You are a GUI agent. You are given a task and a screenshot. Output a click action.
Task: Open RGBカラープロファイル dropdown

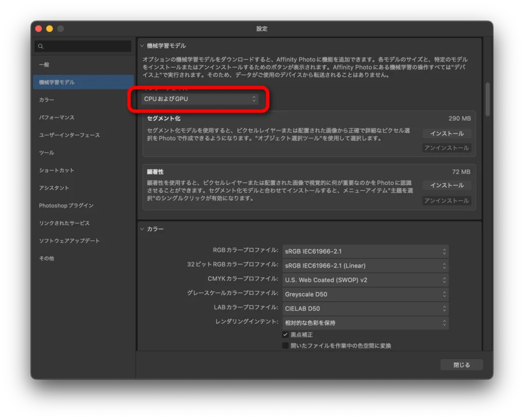(x=365, y=251)
